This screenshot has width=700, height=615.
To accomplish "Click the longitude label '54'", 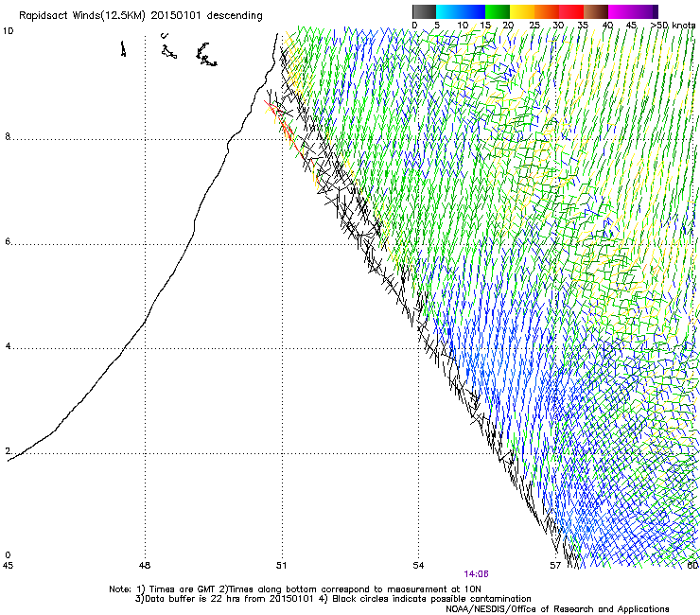I will 418,566.
